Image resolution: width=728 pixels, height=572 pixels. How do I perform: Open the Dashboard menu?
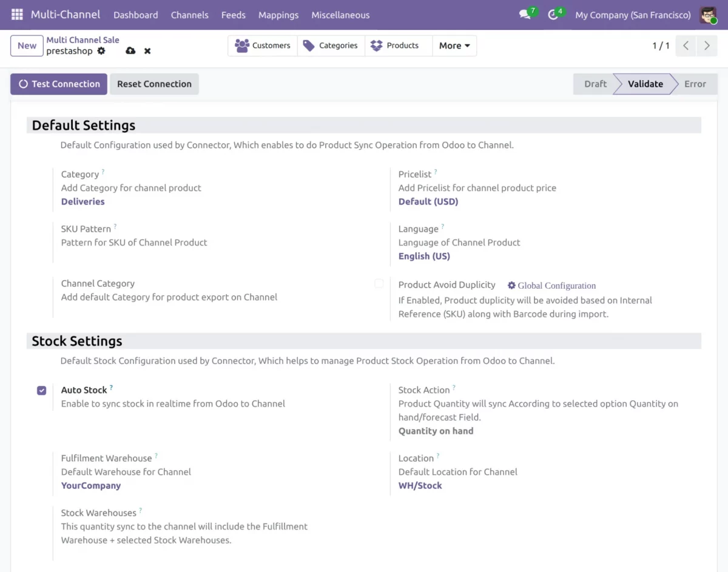coord(136,15)
